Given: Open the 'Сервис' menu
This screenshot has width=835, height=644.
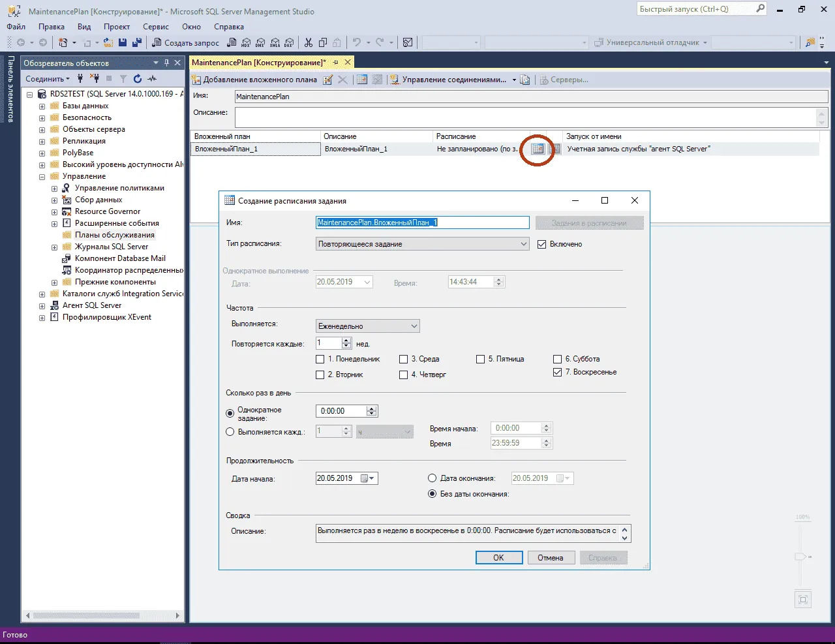Looking at the screenshot, I should click(156, 27).
